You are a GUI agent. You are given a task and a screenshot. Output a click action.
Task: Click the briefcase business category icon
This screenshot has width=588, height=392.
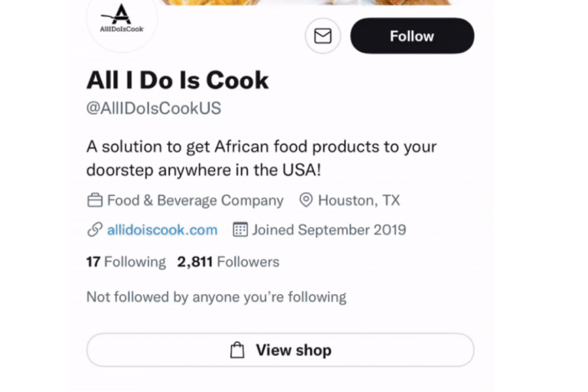95,201
